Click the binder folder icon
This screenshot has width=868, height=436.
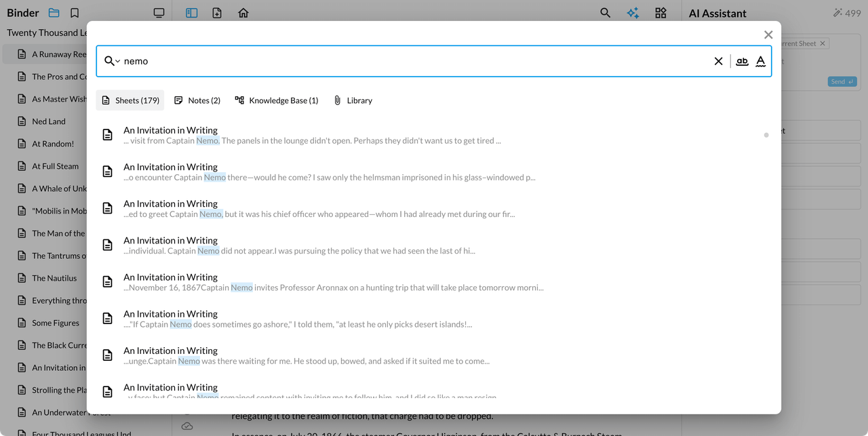[54, 13]
